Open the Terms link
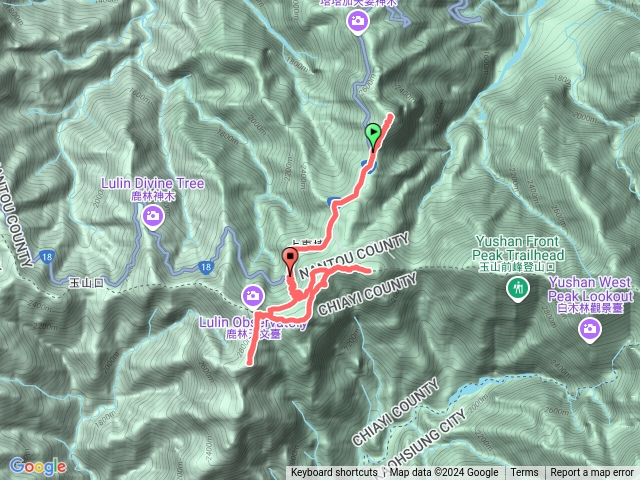The width and height of the screenshot is (640, 480). [524, 473]
